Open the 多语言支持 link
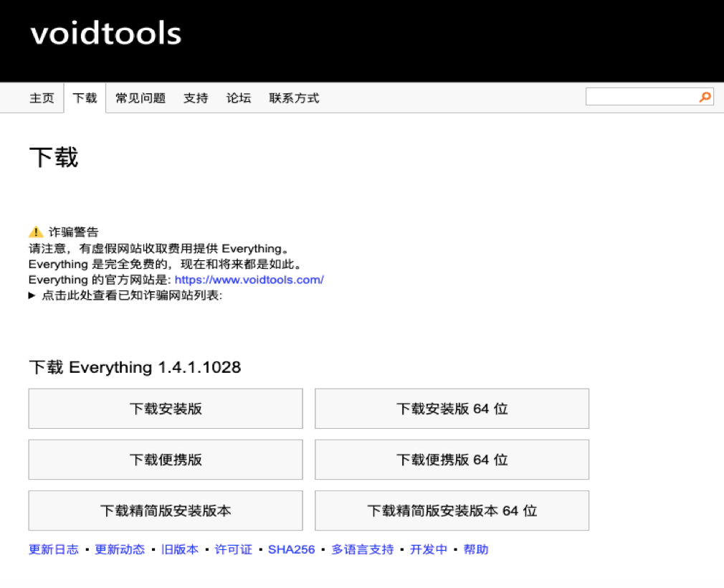The width and height of the screenshot is (724, 588). pyautogui.click(x=363, y=550)
